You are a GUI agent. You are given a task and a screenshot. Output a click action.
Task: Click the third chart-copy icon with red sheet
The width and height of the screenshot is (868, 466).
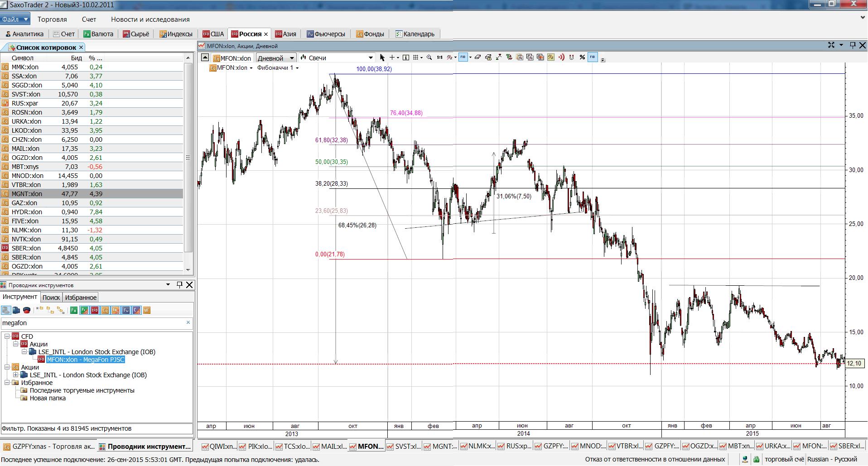click(x=540, y=57)
